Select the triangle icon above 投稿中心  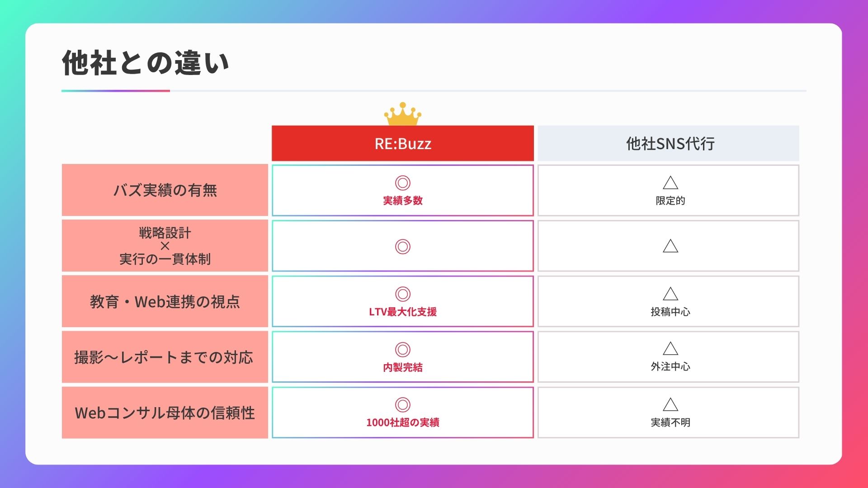coord(670,294)
